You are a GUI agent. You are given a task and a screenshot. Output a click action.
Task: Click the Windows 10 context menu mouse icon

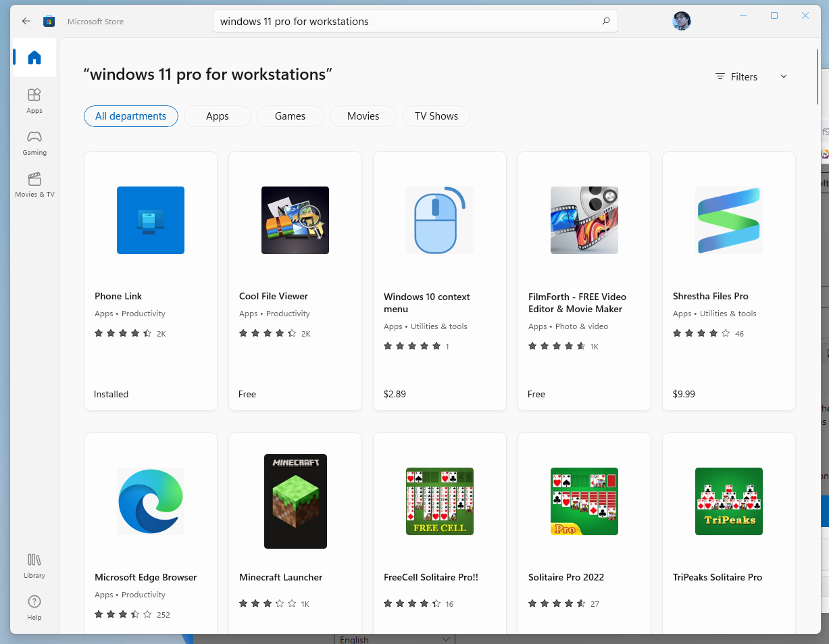point(440,220)
